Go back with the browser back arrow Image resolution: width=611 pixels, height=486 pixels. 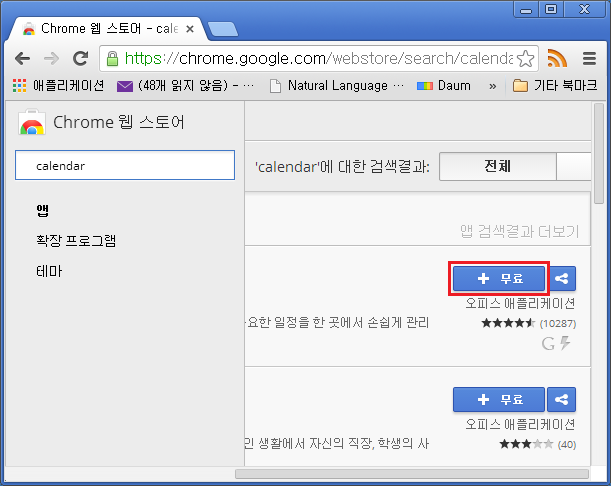(23, 59)
